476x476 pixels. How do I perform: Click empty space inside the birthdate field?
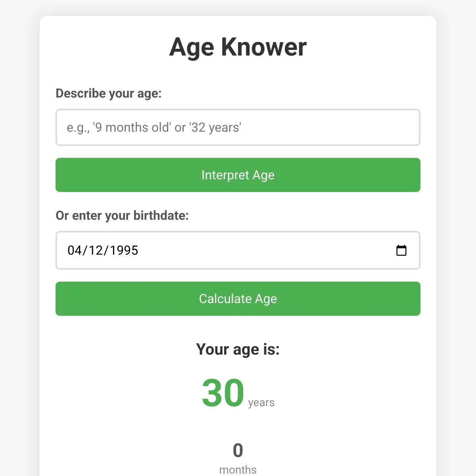pos(266,250)
